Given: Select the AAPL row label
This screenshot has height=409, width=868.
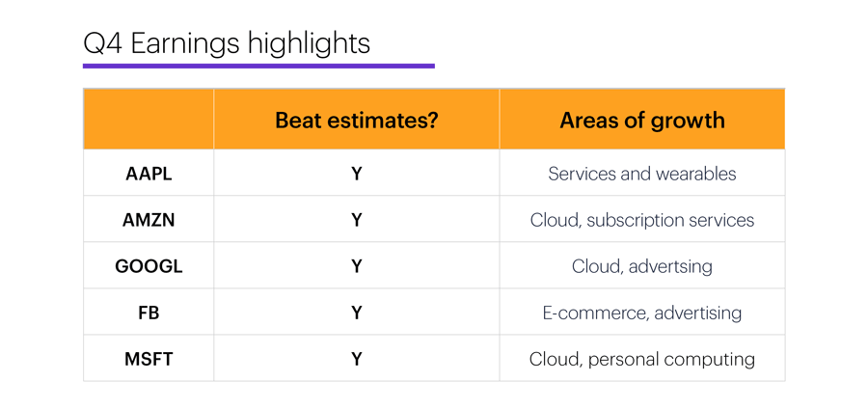Looking at the screenshot, I should coord(149,174).
